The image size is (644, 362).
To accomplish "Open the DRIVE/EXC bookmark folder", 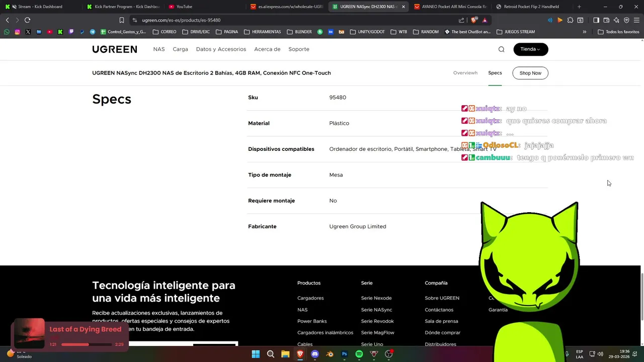I will coord(196,32).
